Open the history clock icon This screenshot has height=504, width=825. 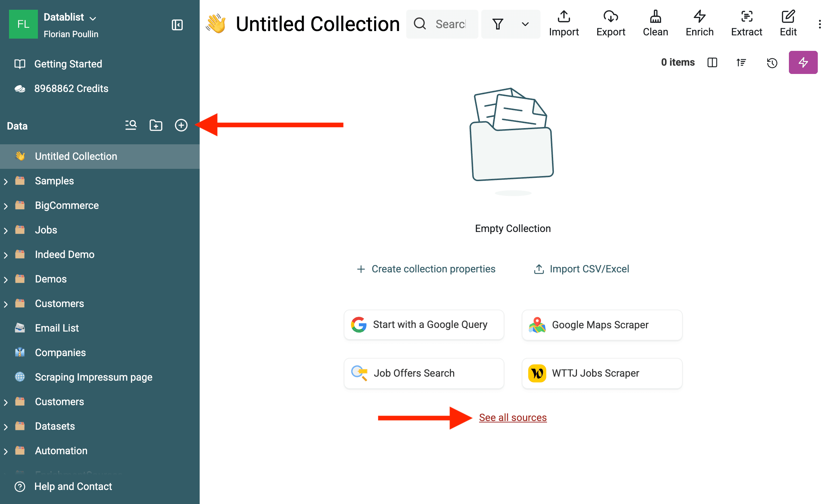tap(772, 63)
